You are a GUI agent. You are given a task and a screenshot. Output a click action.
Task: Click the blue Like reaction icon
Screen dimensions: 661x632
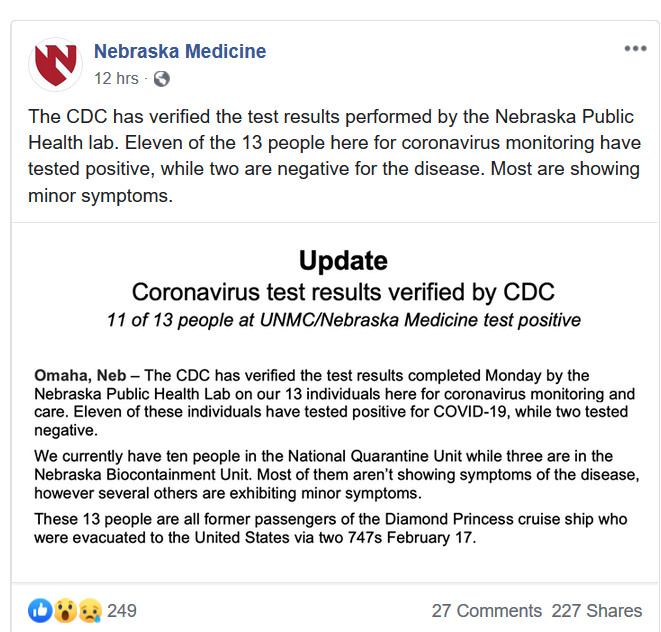[x=39, y=610]
